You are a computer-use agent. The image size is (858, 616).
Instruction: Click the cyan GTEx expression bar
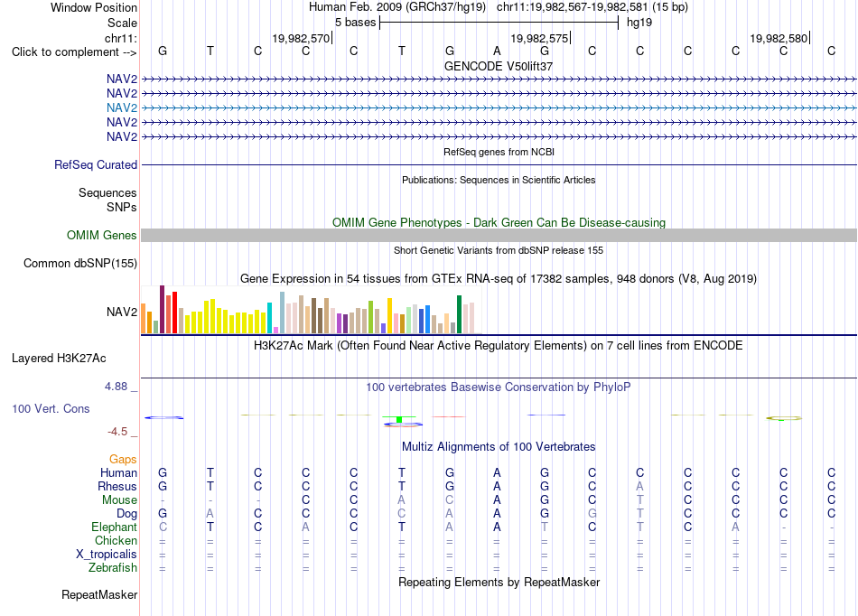pyautogui.click(x=269, y=318)
